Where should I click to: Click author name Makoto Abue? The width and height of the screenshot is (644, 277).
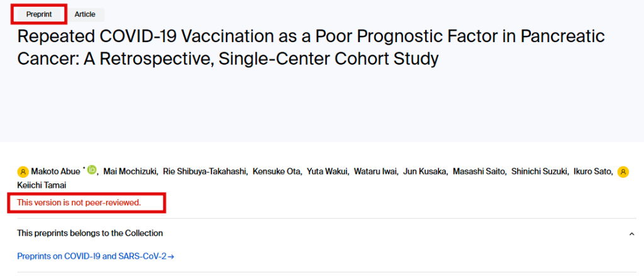point(55,171)
